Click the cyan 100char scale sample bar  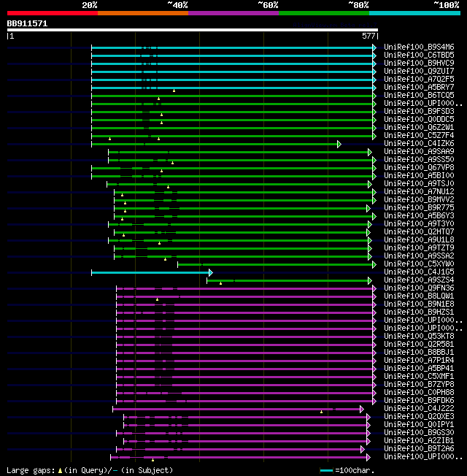326,471
